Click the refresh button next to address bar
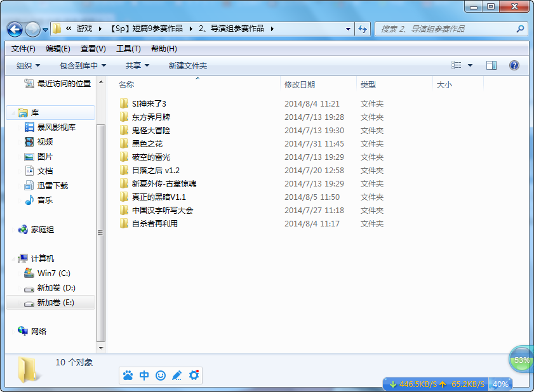The width and height of the screenshot is (534, 392). coord(363,29)
